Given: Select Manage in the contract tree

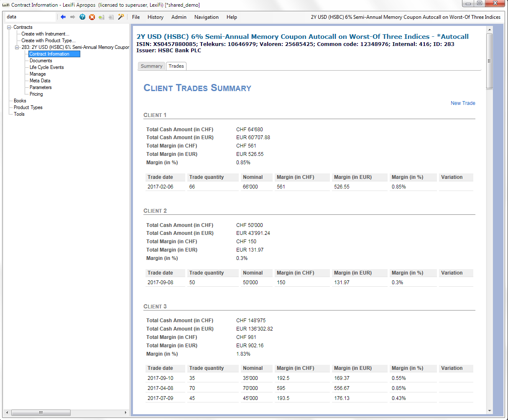Looking at the screenshot, I should click(x=38, y=74).
